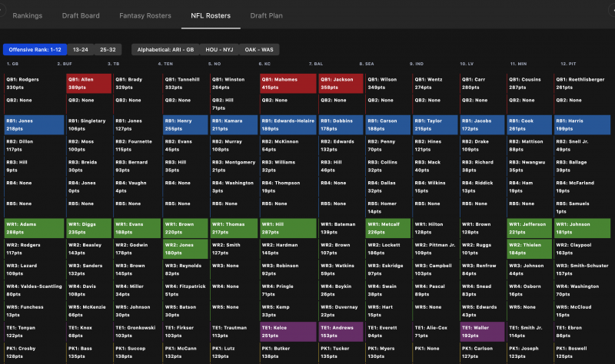
Task: Select RB1: Edwards-Helaire 189pts card
Action: tap(288, 125)
